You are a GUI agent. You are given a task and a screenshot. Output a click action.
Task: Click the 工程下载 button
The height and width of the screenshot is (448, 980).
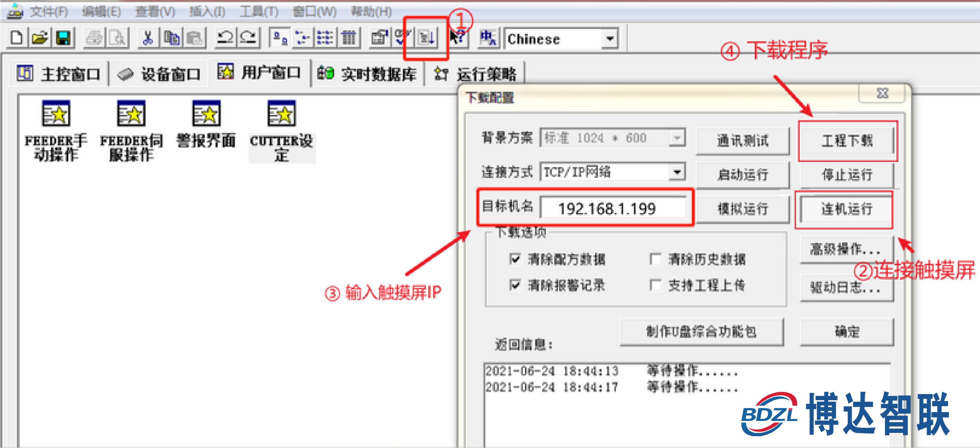[847, 141]
